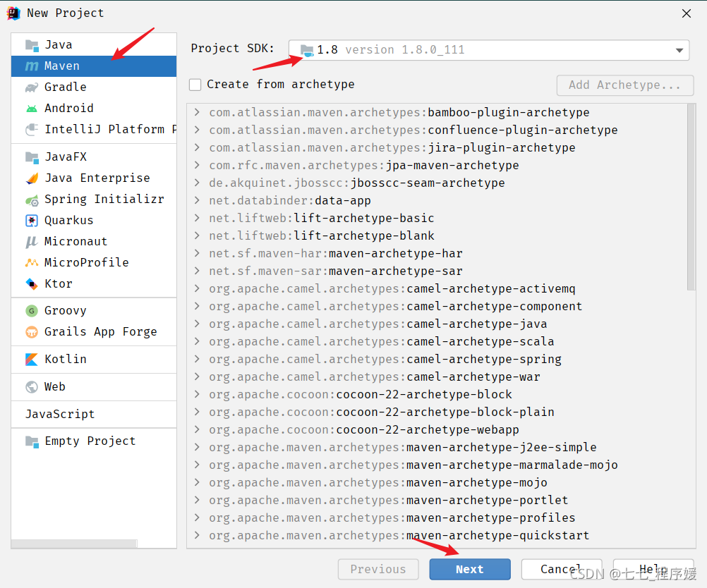707x588 pixels.
Task: Click the Micronaut mu icon
Action: 31,242
